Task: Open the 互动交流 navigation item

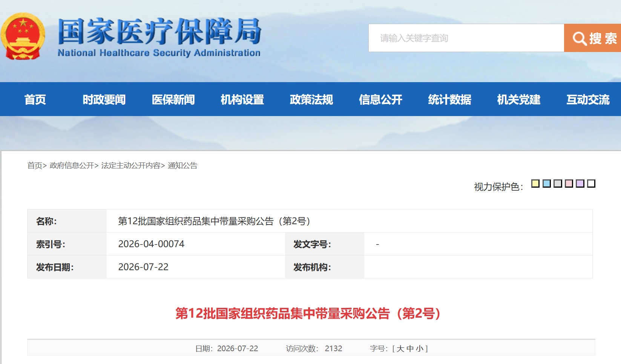Action: point(588,99)
